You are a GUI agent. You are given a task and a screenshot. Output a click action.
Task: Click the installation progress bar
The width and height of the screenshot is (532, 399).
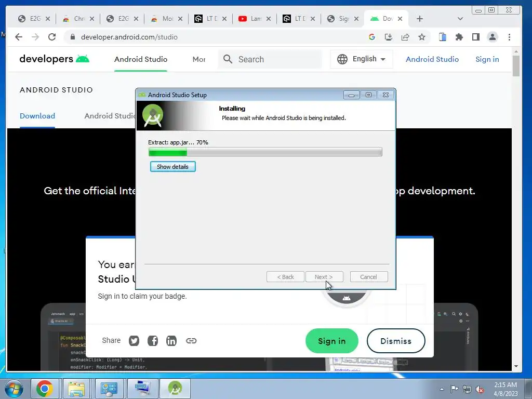[265, 152]
